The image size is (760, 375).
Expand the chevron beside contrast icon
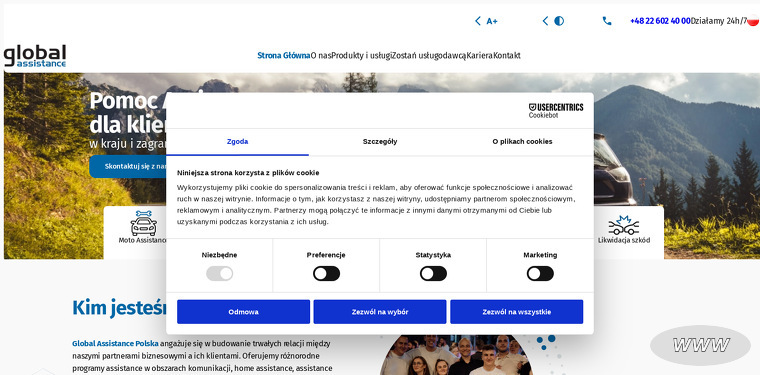tap(545, 21)
